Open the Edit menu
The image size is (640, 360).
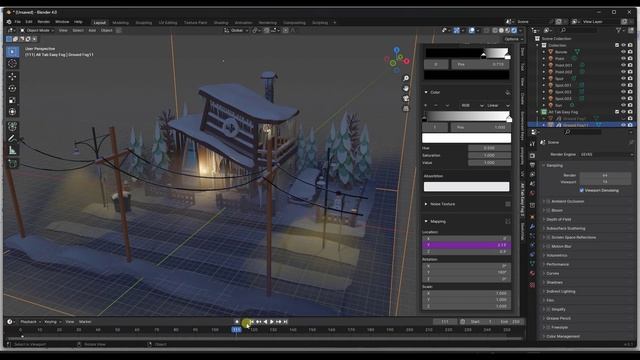(x=29, y=22)
